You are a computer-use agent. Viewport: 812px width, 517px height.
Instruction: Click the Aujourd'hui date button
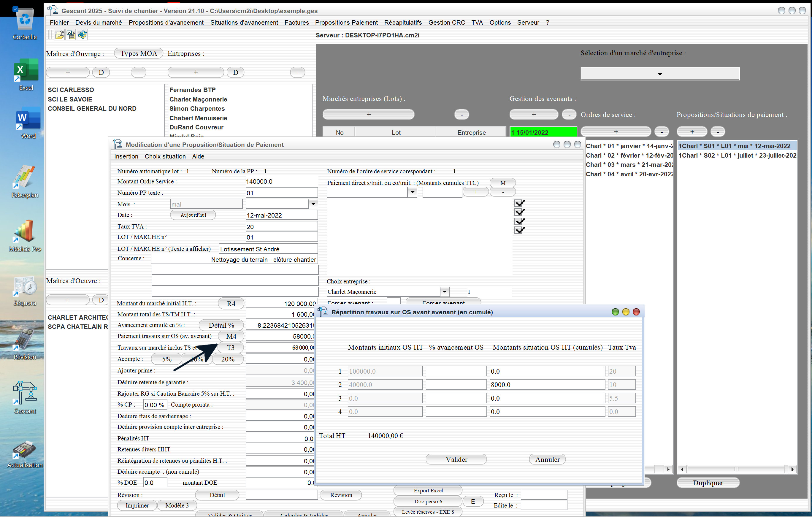click(193, 215)
